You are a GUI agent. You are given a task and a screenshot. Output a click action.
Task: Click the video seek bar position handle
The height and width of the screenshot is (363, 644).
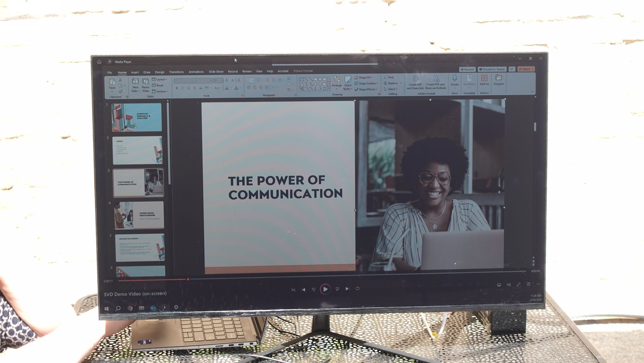pos(188,279)
